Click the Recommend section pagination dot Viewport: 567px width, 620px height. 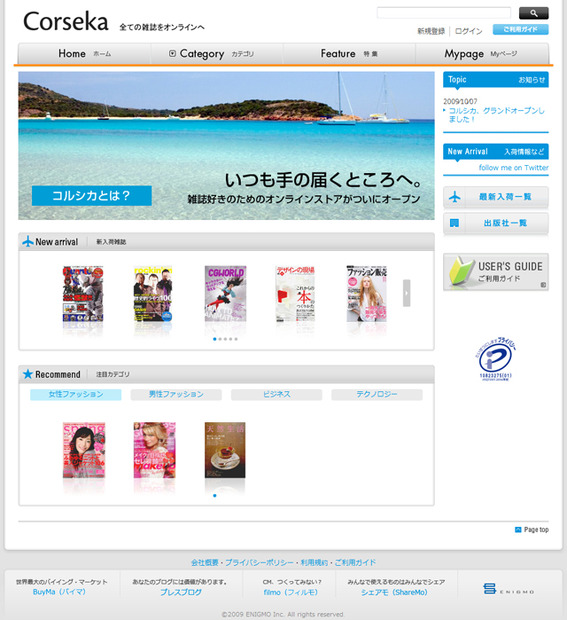[x=215, y=495]
